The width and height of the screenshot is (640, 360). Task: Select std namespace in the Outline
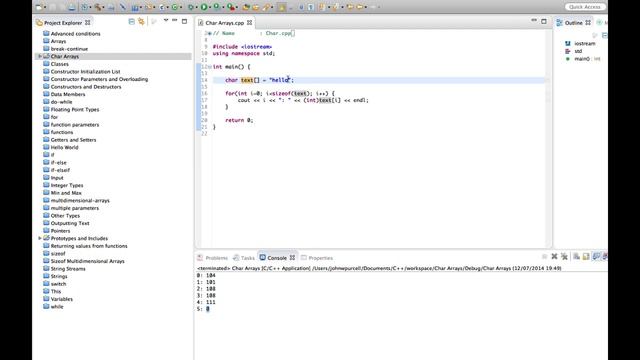coord(578,51)
